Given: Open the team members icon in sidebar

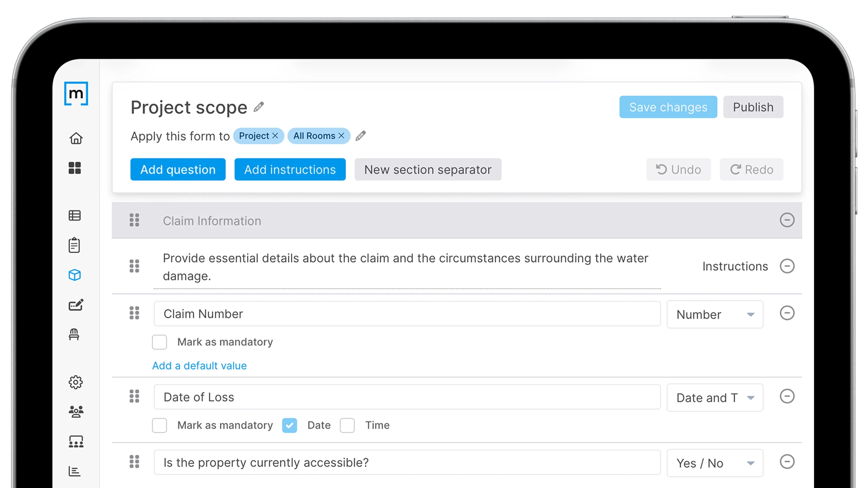Looking at the screenshot, I should coord(76,412).
